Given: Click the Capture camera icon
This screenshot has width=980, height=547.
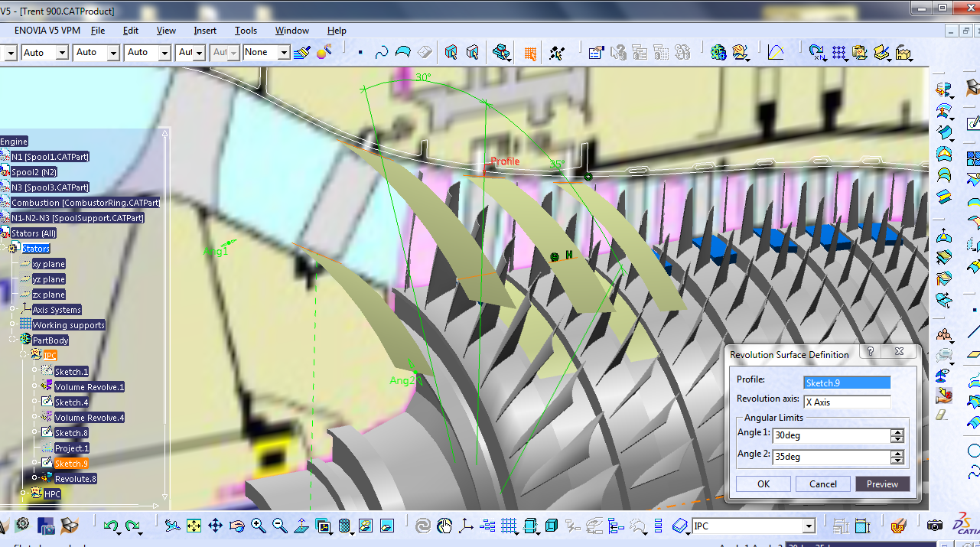Looking at the screenshot, I should coord(934,526).
